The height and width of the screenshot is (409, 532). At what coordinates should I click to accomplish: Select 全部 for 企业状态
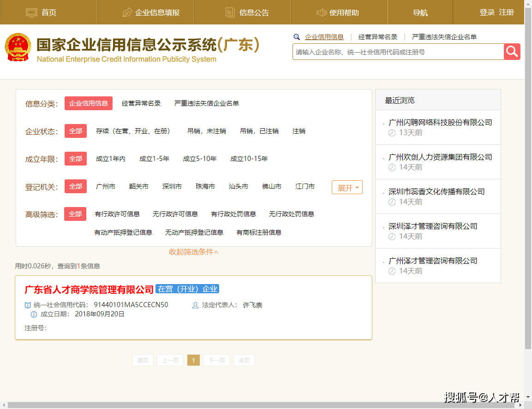(x=76, y=131)
